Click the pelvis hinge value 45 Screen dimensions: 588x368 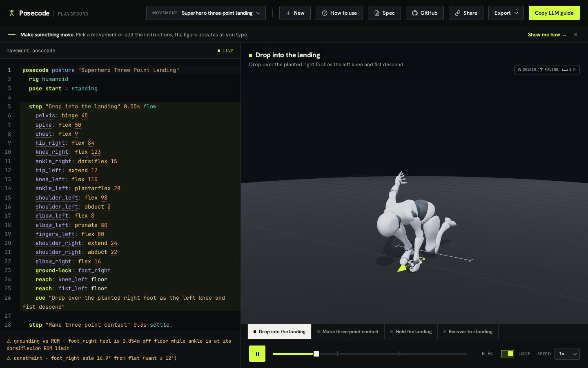85,116
